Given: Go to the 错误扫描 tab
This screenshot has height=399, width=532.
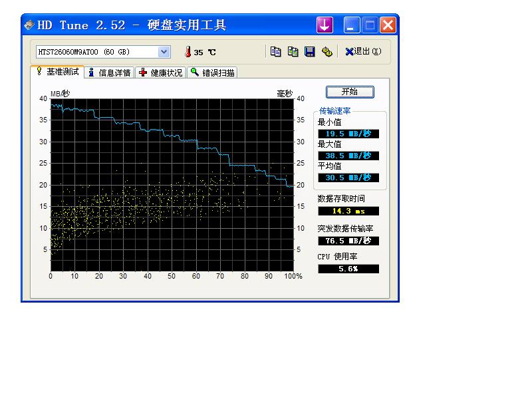Looking at the screenshot, I should [213, 72].
